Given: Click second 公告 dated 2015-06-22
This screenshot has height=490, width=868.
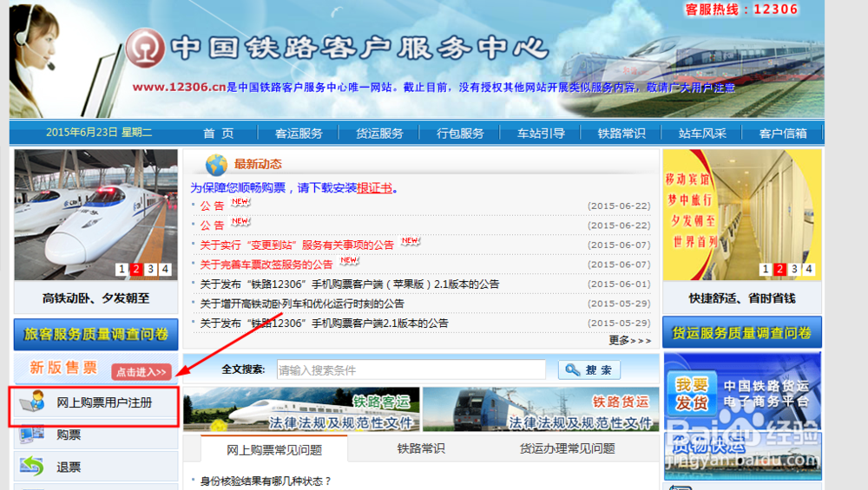Looking at the screenshot, I should [x=212, y=225].
